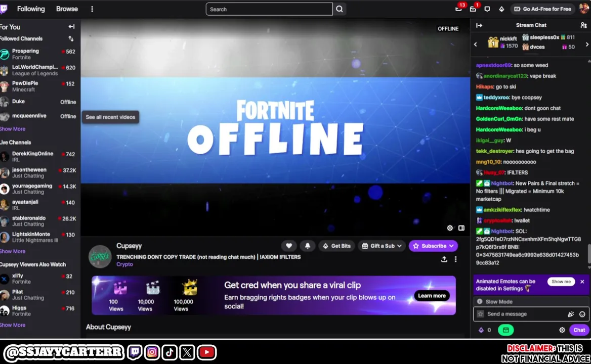Focus the Send a message chat field
This screenshot has height=364, width=591.
click(x=524, y=314)
